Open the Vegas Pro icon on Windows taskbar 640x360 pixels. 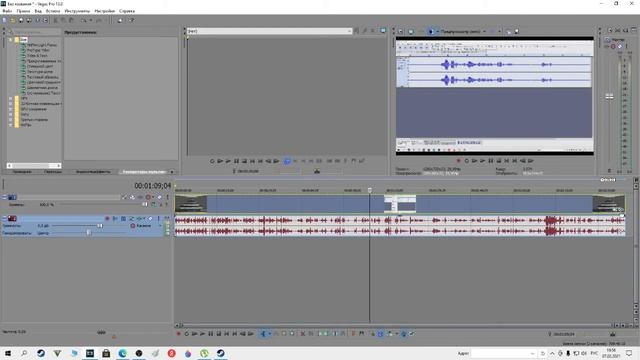[90, 353]
